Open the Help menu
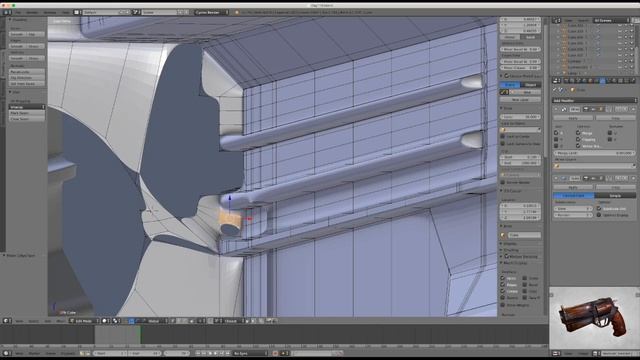The height and width of the screenshot is (360, 640). [x=65, y=12]
